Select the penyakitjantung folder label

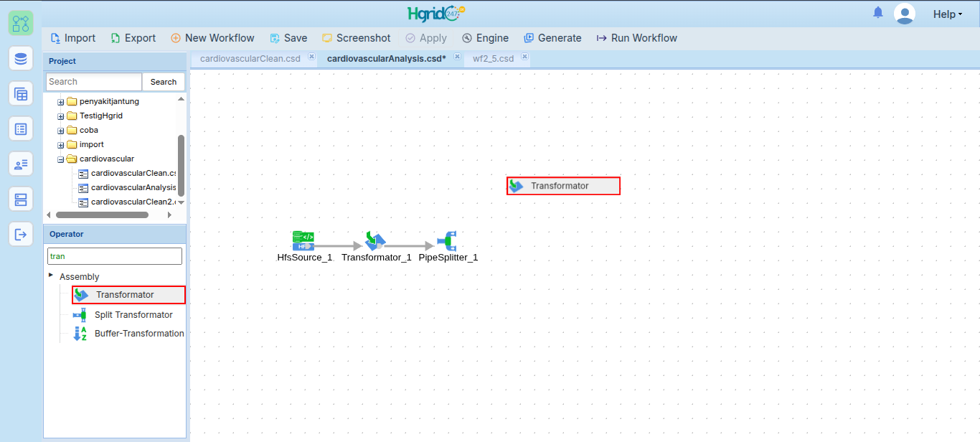109,102
